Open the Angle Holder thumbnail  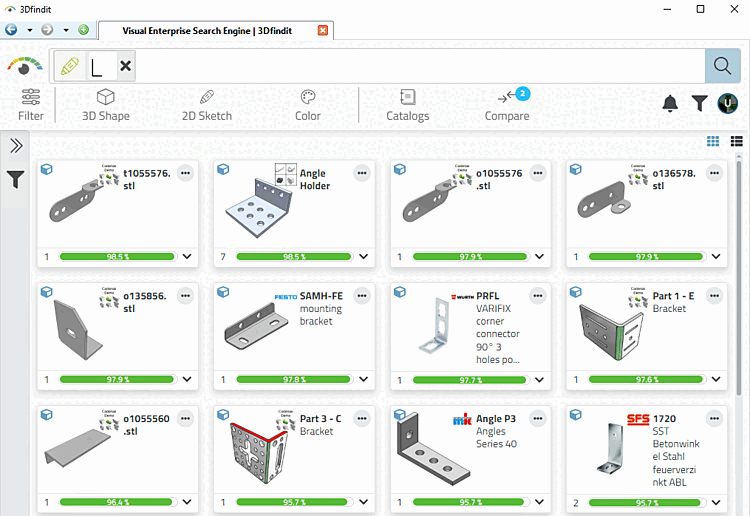click(x=261, y=208)
